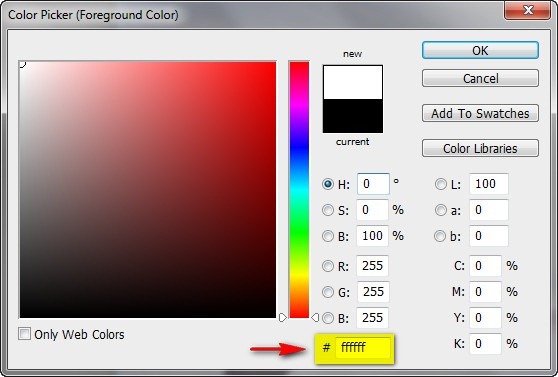Click the R value field showing 255
Screen dimensions: 558x377
(x=372, y=266)
